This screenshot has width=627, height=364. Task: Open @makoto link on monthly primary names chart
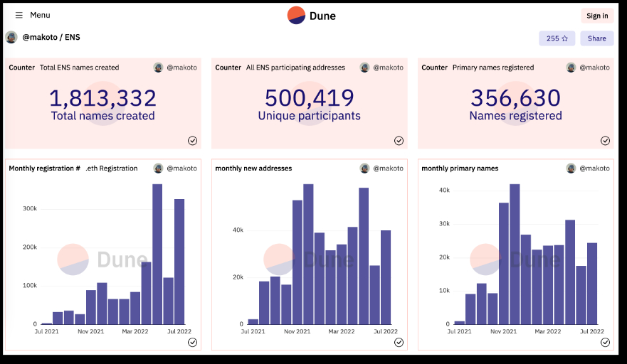(x=594, y=168)
